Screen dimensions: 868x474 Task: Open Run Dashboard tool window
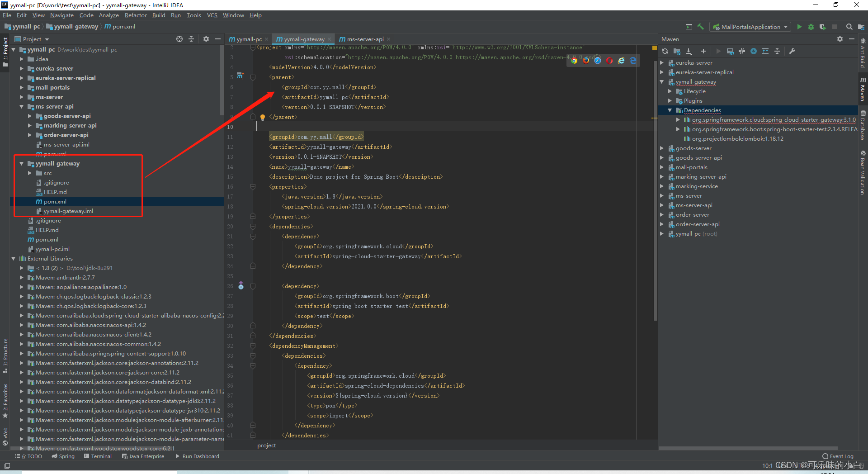point(197,456)
